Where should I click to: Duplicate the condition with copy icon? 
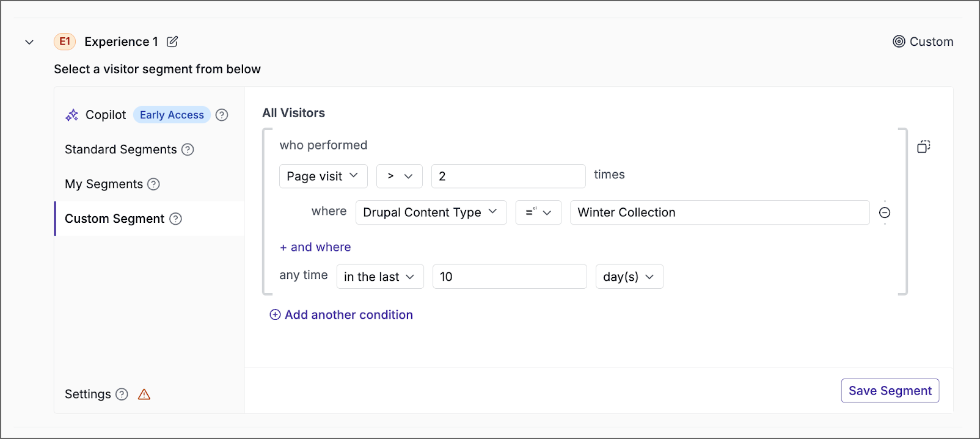click(924, 147)
